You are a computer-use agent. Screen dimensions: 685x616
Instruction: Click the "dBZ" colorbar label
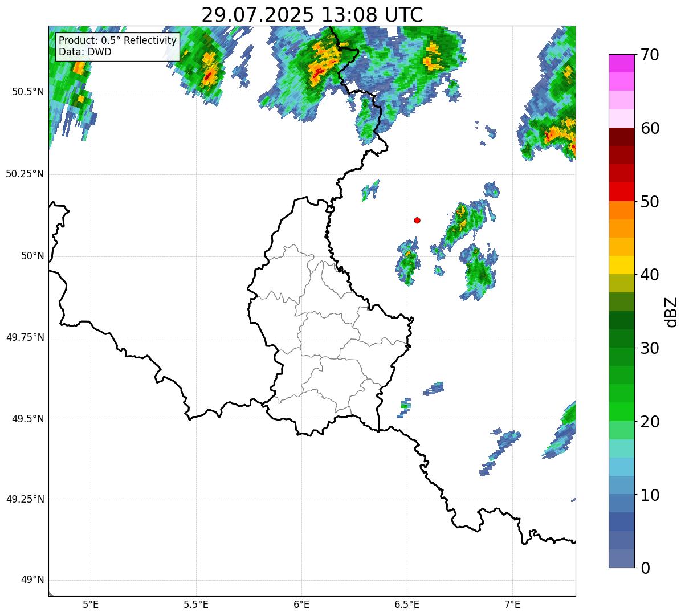pos(671,311)
